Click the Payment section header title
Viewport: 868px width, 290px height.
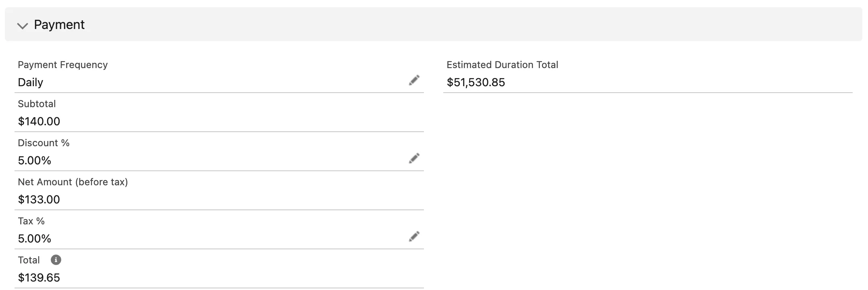tap(59, 25)
